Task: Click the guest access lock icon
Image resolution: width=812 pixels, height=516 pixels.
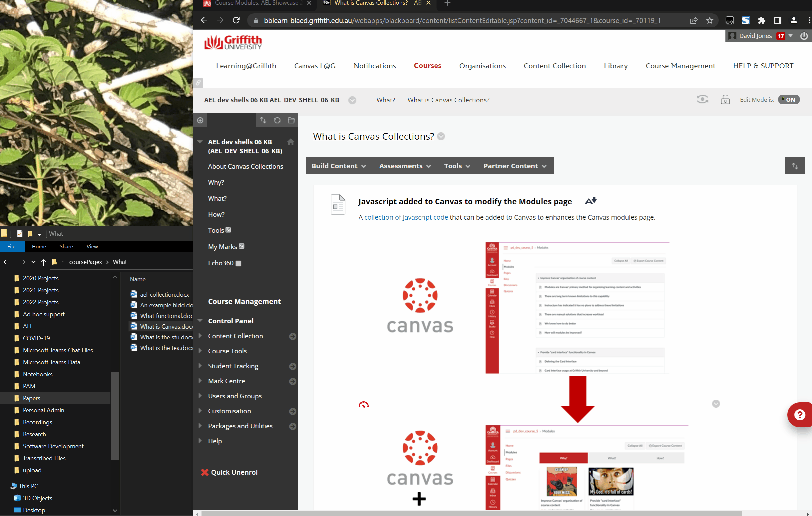Action: tap(725, 100)
